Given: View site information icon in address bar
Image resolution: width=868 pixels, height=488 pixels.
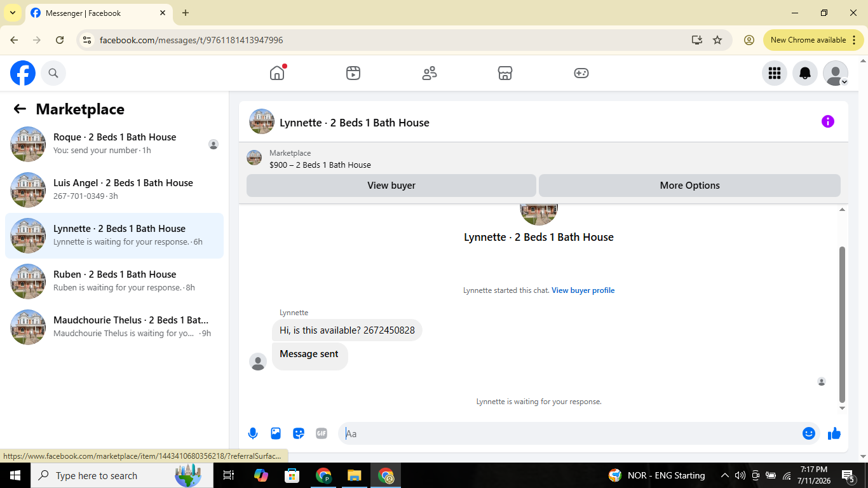Looking at the screenshot, I should click(x=88, y=40).
